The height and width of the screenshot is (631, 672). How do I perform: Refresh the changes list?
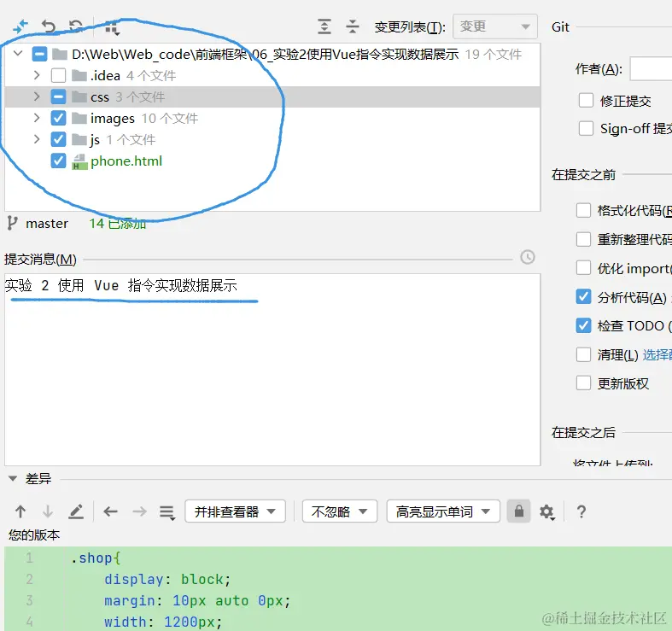pos(76,27)
